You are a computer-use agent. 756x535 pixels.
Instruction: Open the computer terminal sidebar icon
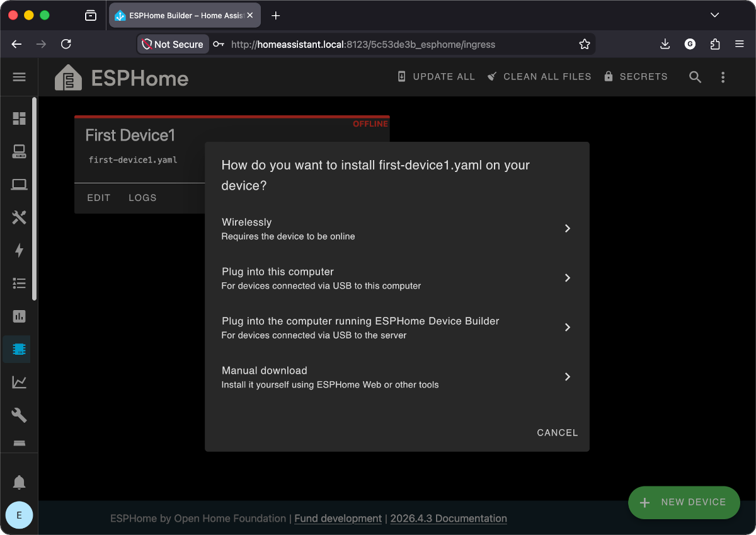tap(19, 151)
